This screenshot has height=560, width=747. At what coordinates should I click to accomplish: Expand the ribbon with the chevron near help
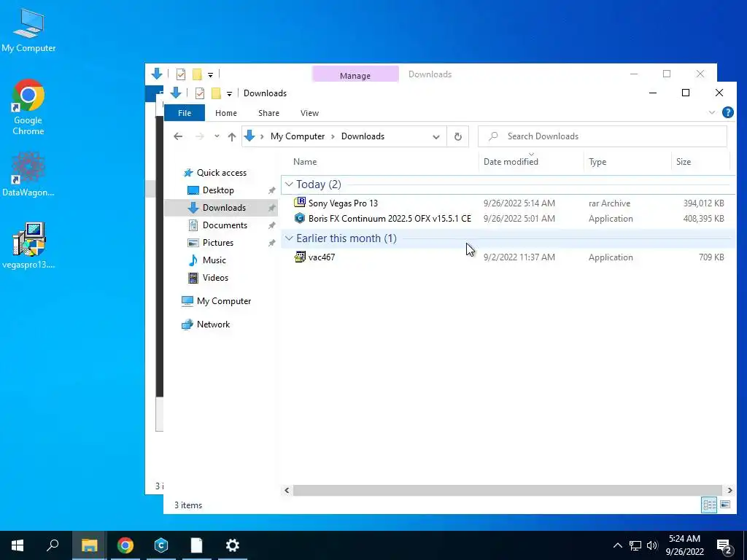711,112
